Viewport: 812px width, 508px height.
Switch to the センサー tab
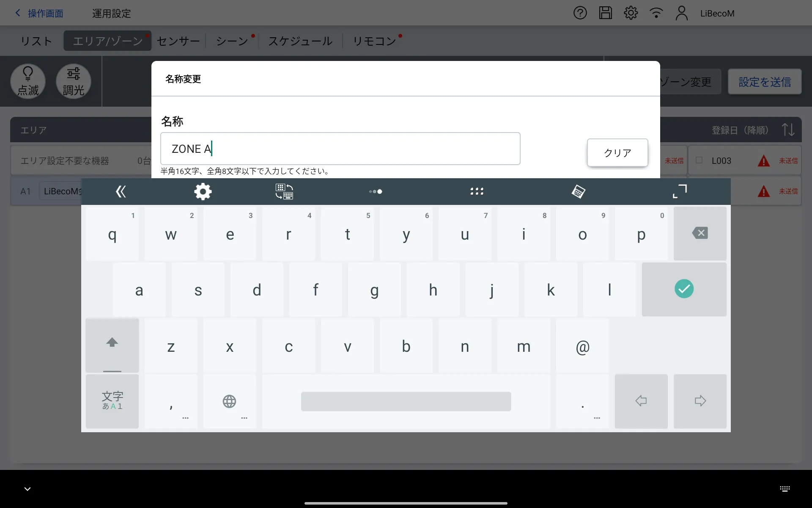click(178, 41)
